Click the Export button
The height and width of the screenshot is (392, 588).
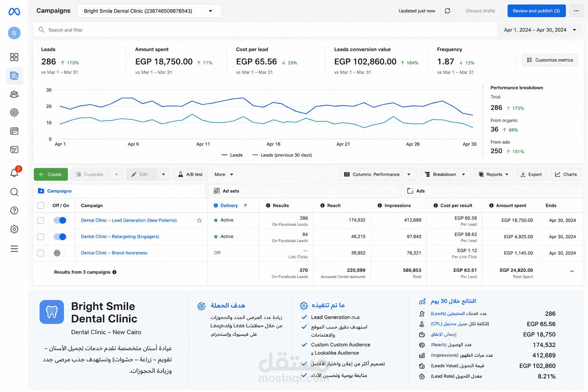531,175
